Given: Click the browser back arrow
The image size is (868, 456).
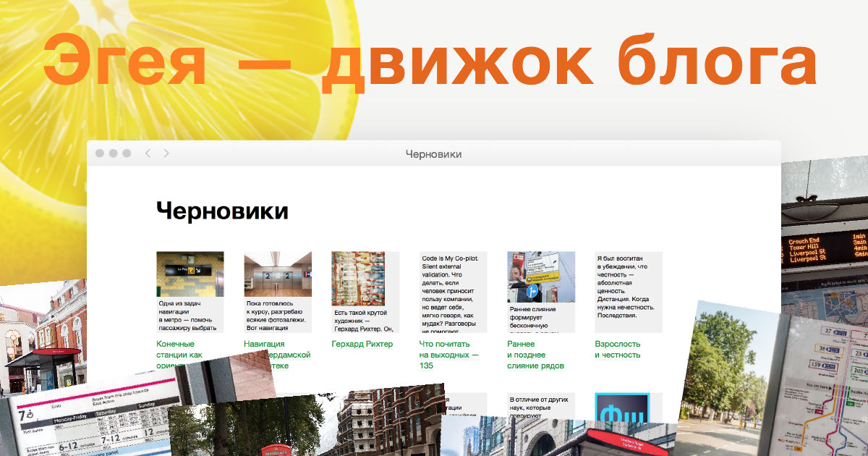Looking at the screenshot, I should 148,153.
